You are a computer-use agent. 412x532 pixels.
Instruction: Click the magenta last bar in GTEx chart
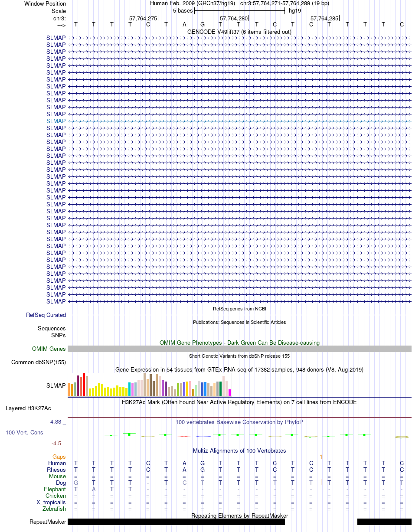pyautogui.click(x=230, y=392)
